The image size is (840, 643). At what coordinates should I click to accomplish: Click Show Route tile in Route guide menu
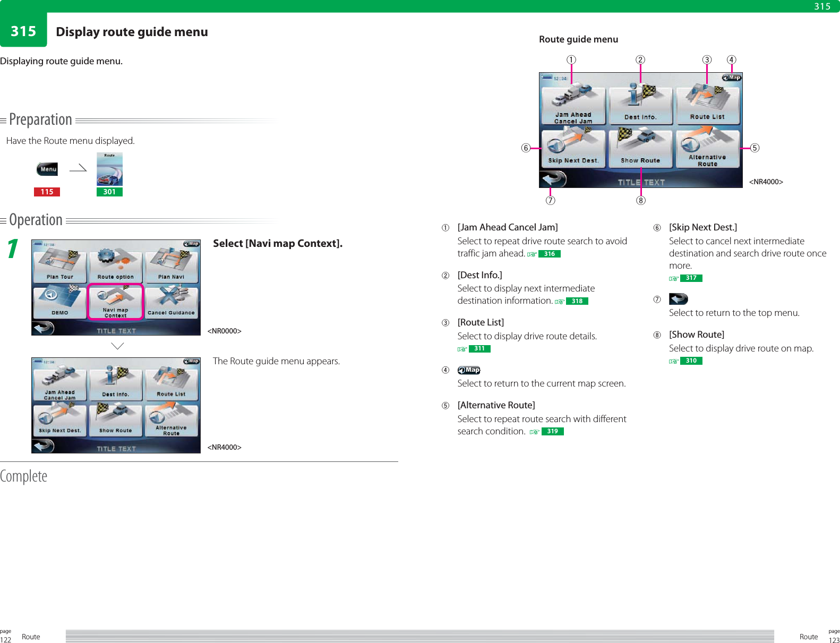click(x=640, y=148)
